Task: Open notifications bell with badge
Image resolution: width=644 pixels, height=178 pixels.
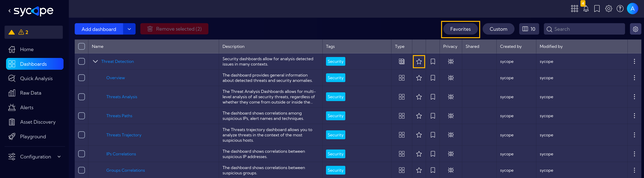Action: pyautogui.click(x=586, y=9)
